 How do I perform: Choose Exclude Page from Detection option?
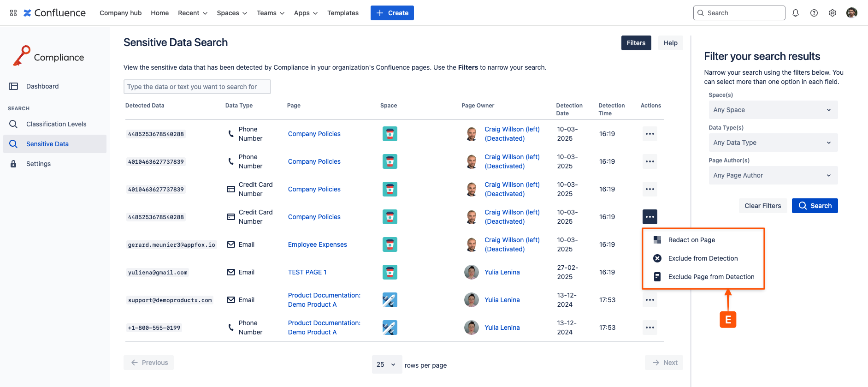click(711, 277)
